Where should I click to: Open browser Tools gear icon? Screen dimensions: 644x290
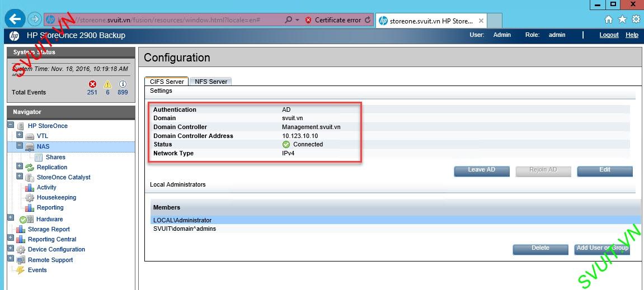pos(636,20)
